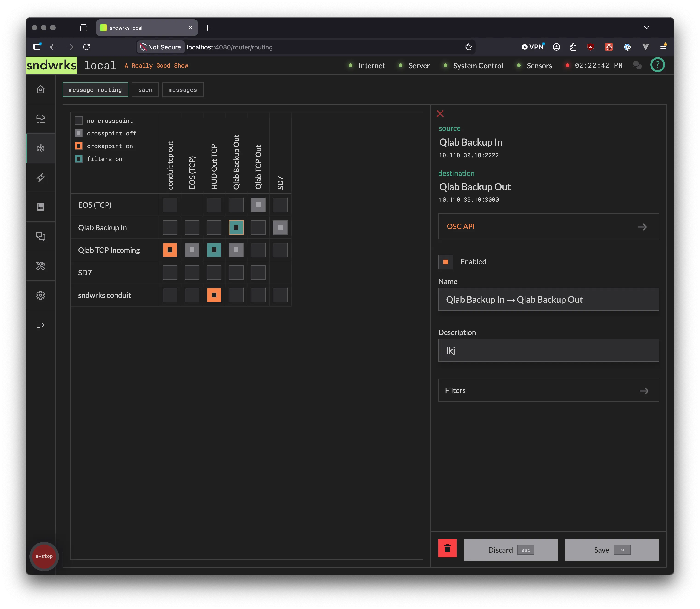Image resolution: width=700 pixels, height=609 pixels.
Task: Click the System Control status indicator
Action: tap(473, 66)
